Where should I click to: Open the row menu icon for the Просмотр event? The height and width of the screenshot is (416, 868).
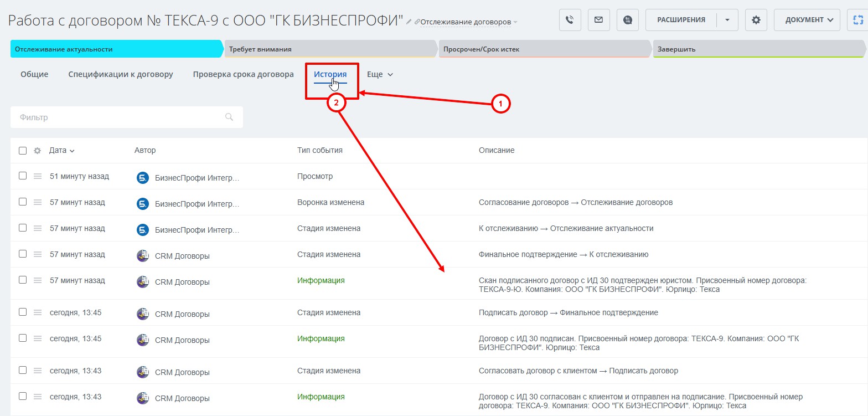coord(38,176)
